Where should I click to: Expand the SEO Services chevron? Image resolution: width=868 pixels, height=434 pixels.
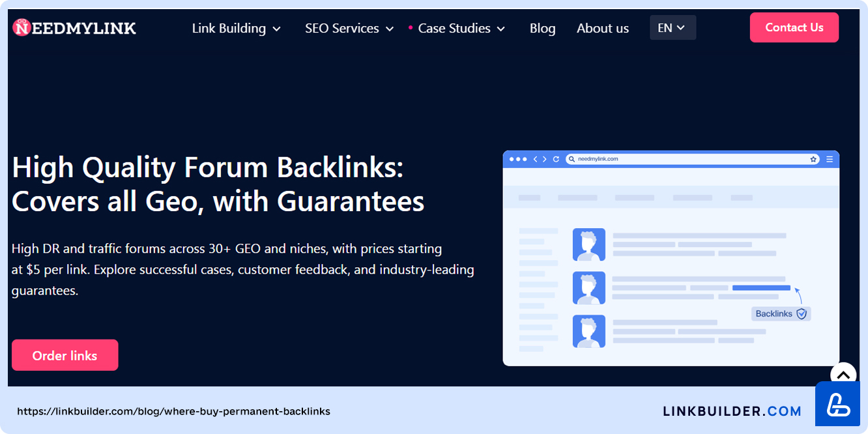click(390, 29)
